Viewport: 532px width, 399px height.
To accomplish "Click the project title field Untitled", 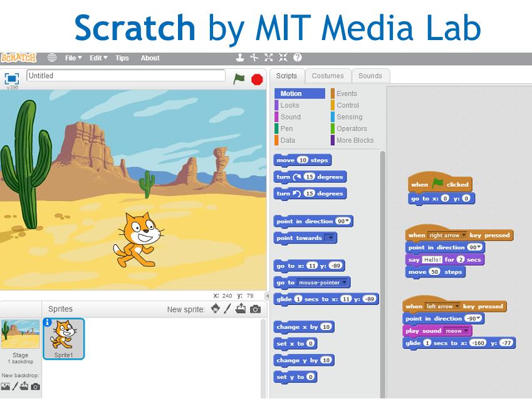I will (x=125, y=76).
